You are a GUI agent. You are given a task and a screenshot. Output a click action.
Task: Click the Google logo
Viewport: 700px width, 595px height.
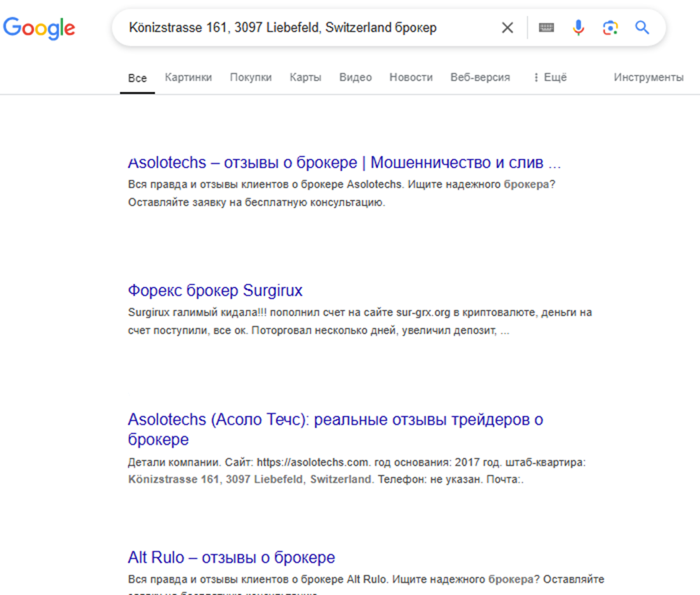coord(39,27)
